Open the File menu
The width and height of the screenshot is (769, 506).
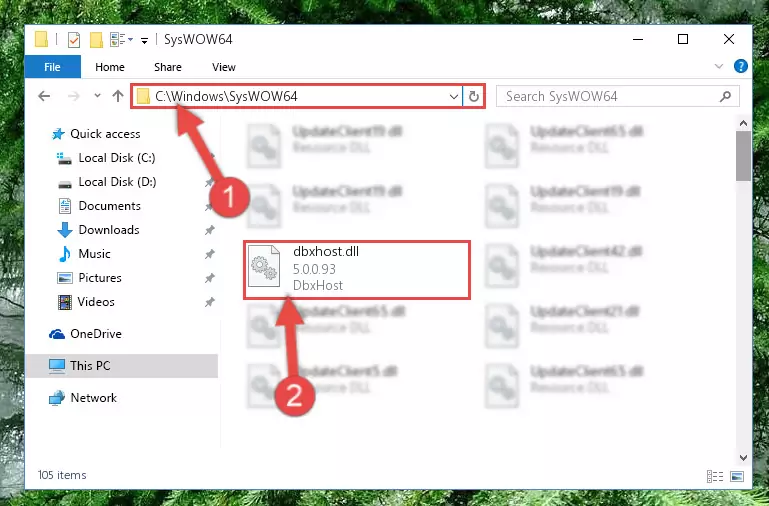[x=52, y=67]
